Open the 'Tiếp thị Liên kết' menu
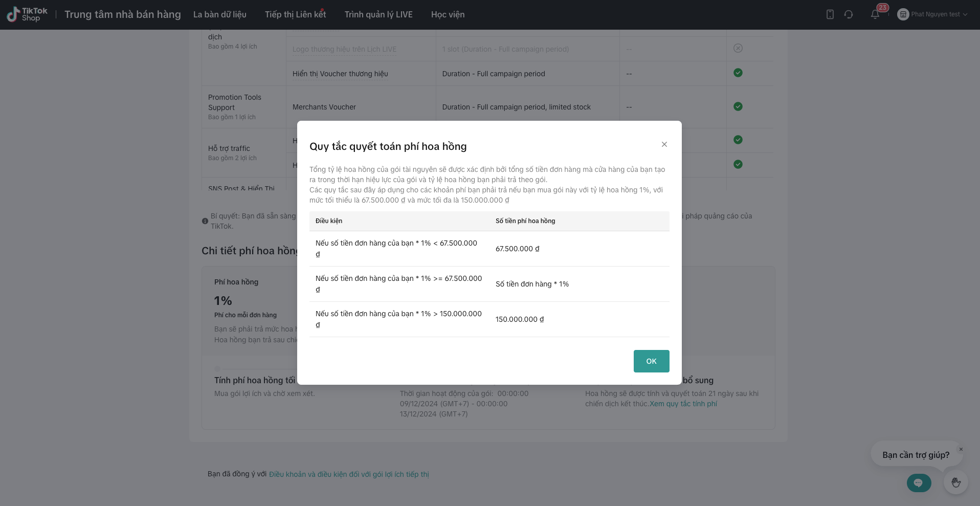This screenshot has height=506, width=980. [295, 14]
